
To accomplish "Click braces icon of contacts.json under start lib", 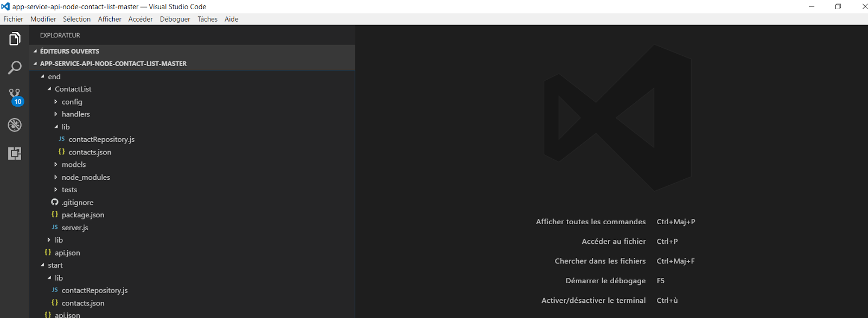I will click(55, 303).
